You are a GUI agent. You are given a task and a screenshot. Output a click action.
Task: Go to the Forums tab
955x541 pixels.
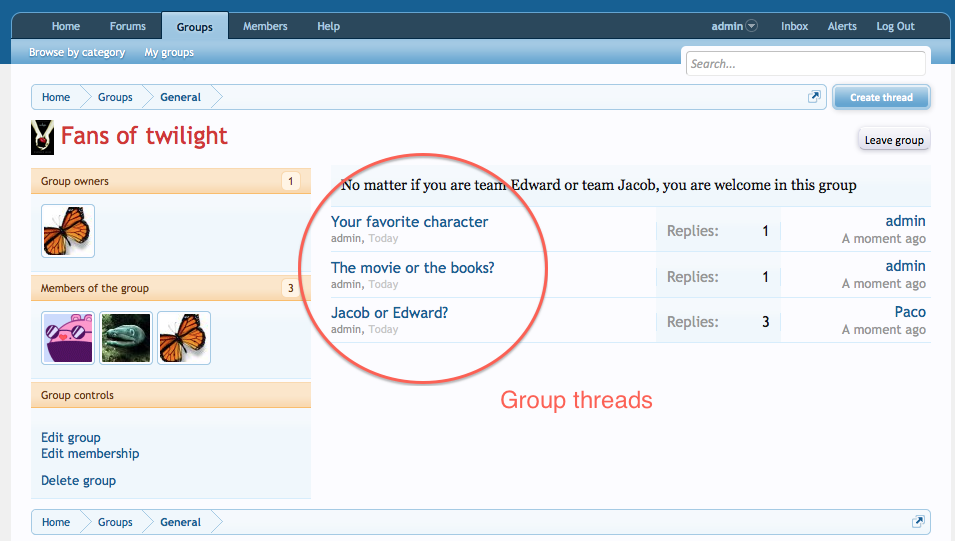point(127,27)
